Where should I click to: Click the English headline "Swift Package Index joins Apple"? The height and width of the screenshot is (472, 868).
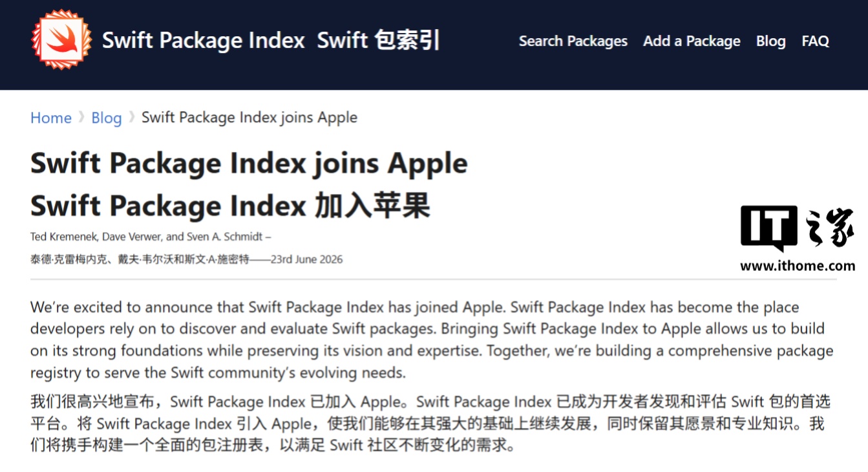tap(249, 163)
